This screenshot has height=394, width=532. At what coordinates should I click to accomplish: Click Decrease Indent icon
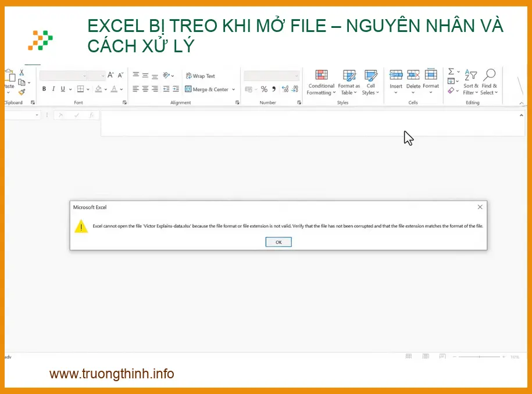pos(166,89)
